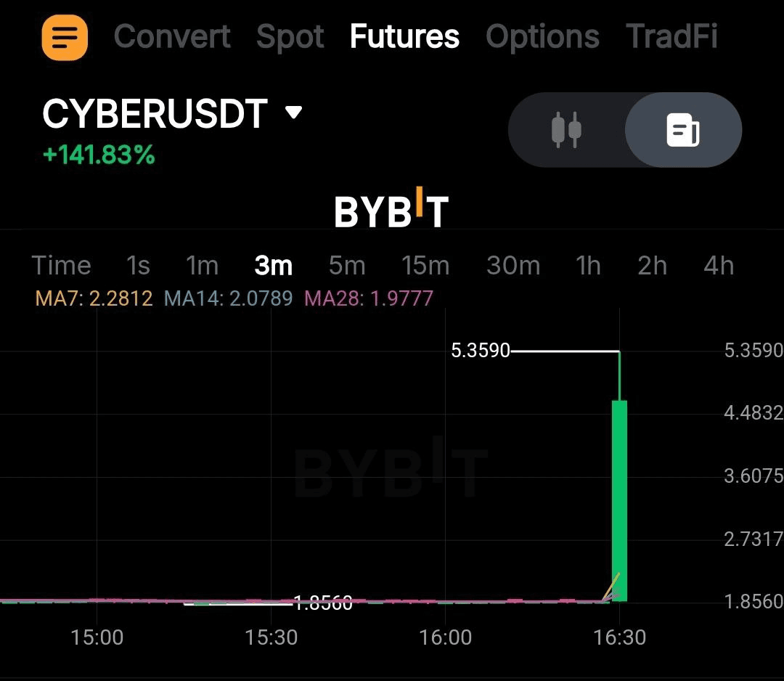The height and width of the screenshot is (681, 784).
Task: Select the 4h timeframe
Action: click(719, 265)
